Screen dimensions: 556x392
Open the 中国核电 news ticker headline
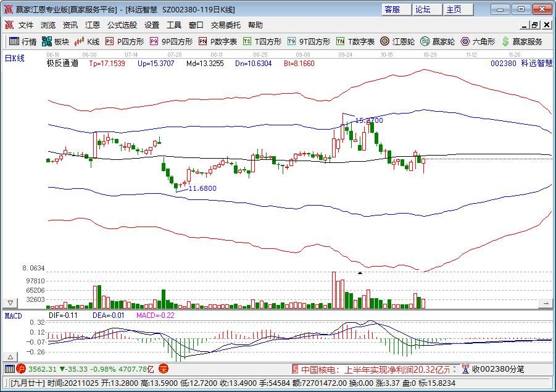[x=375, y=369]
